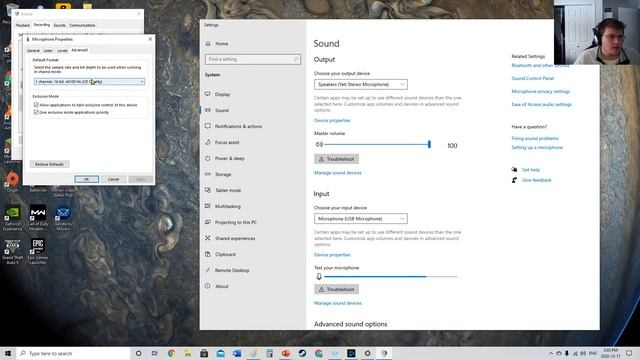
Task: Open Setting up a microphone link
Action: 537,147
